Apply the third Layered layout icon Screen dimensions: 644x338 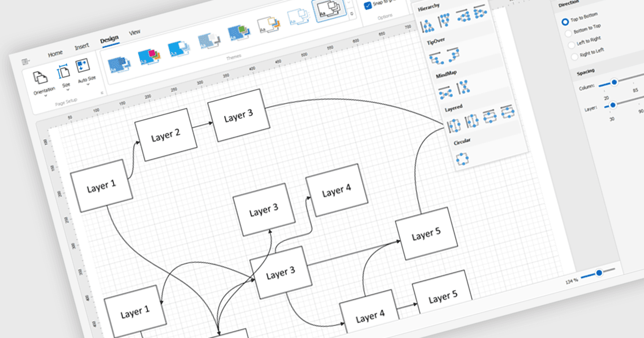[x=489, y=116]
